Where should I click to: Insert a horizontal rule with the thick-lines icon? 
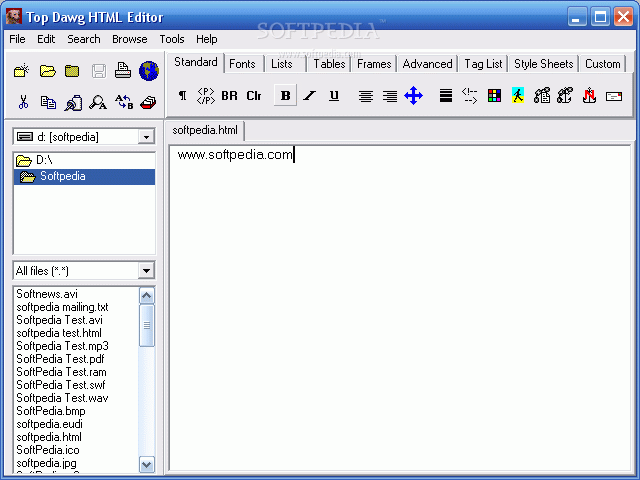click(446, 96)
